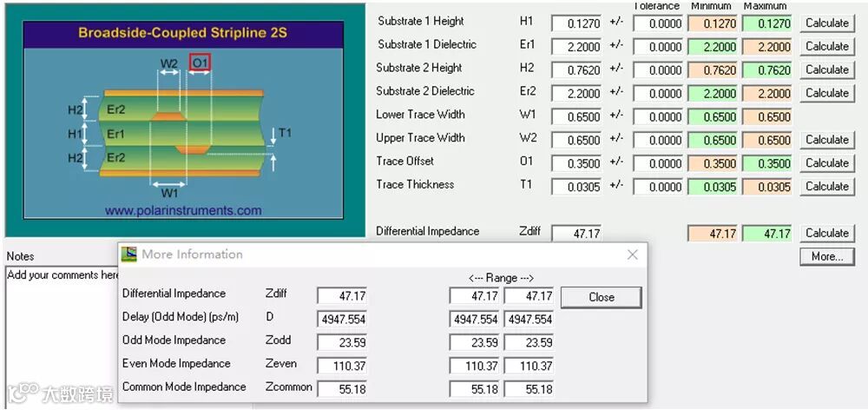Calculate Substrate 2 Dielectric Er2
868x410 pixels.
click(x=827, y=93)
